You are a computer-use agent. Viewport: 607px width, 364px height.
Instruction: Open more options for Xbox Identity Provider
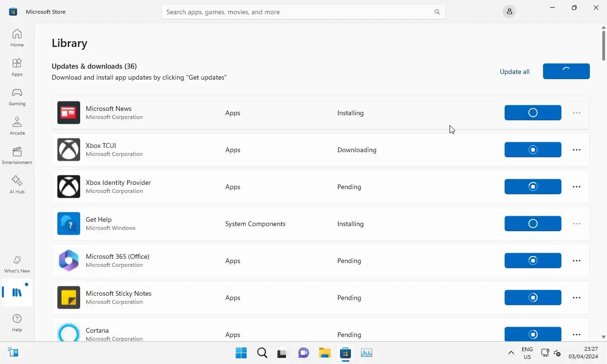[x=577, y=187]
